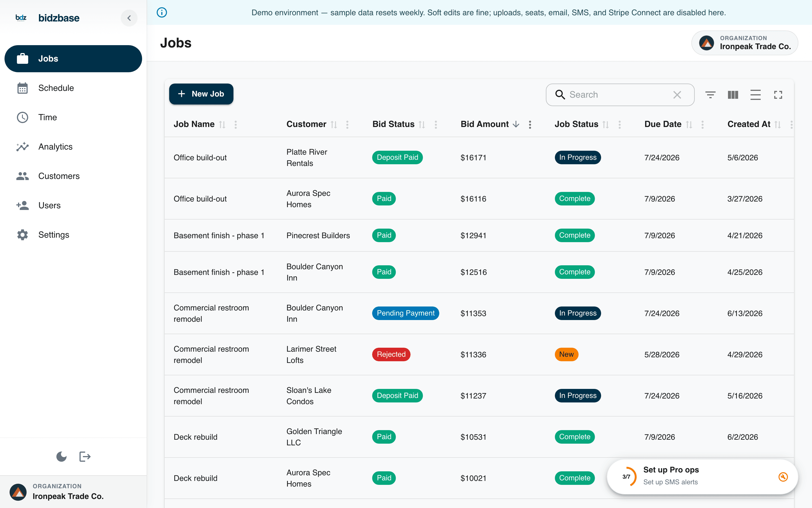Viewport: 812px width, 508px height.
Task: Sort by Job Status column
Action: point(606,125)
